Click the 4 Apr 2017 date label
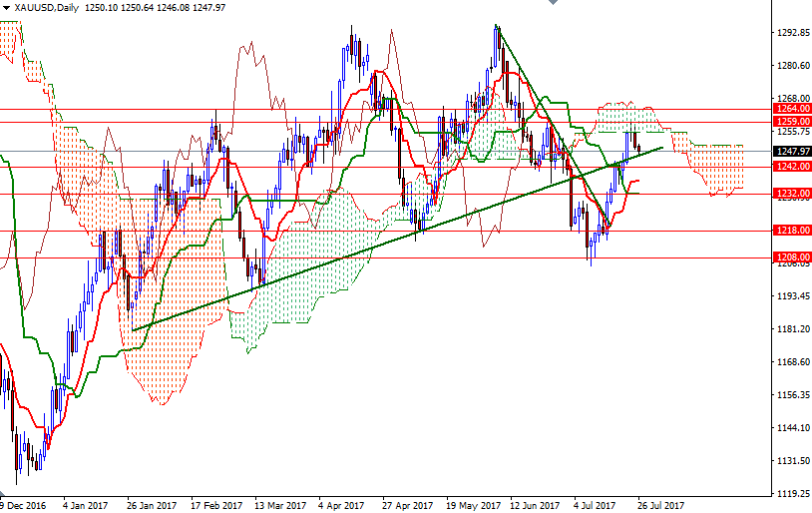The image size is (812, 513). [x=340, y=506]
